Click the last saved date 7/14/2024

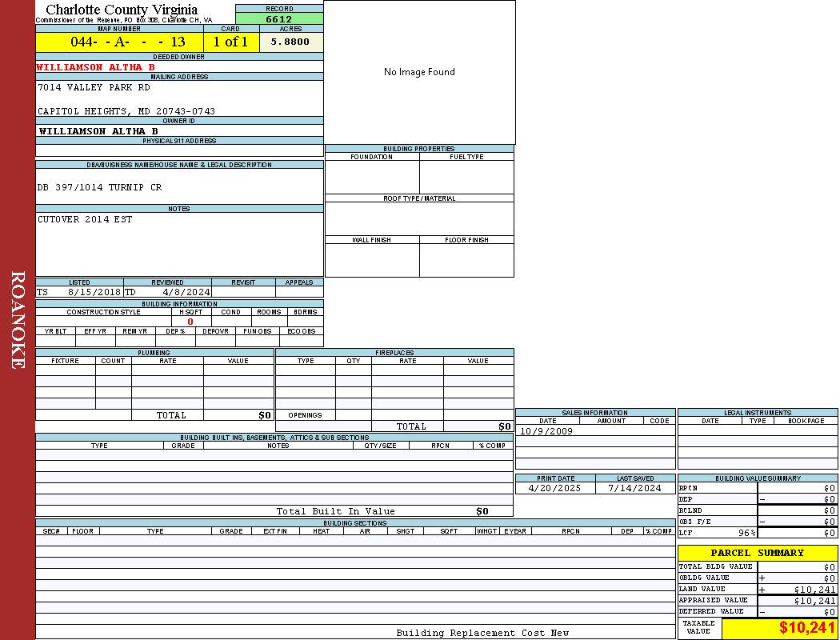click(x=634, y=488)
